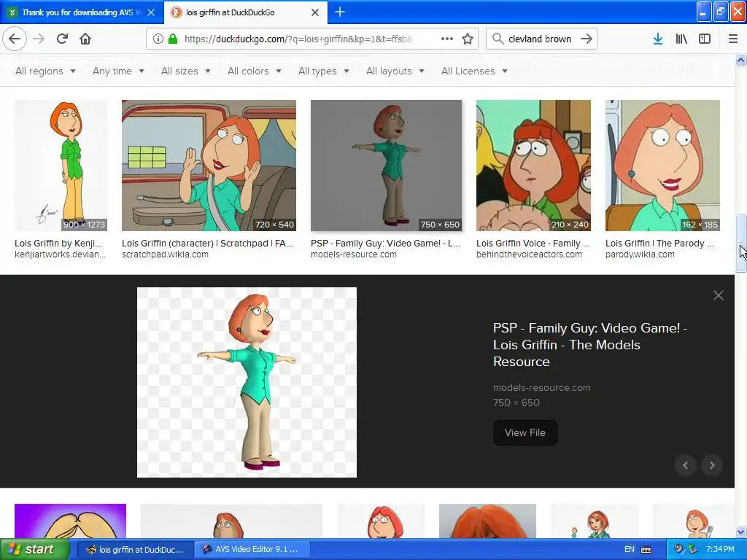Close the AVS download thank-you tab
This screenshot has height=560, width=747.
pyautogui.click(x=151, y=12)
